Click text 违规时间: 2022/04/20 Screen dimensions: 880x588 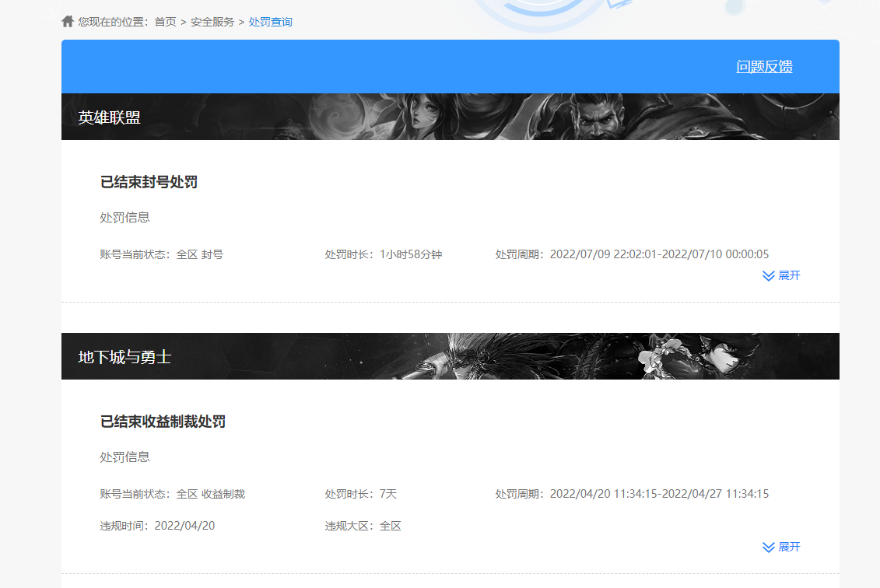click(157, 526)
